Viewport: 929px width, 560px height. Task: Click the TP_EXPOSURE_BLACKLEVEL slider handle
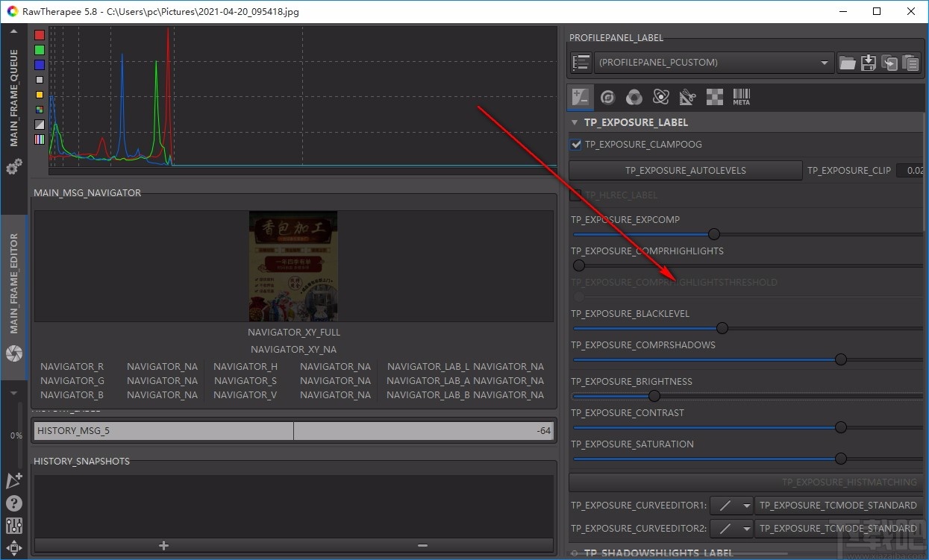coord(722,328)
